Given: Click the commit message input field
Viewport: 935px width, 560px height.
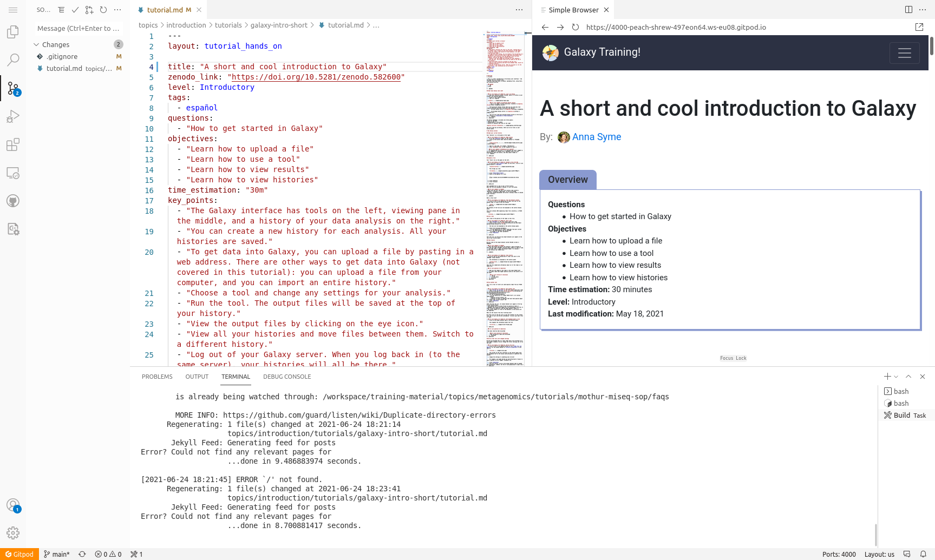Looking at the screenshot, I should [78, 28].
